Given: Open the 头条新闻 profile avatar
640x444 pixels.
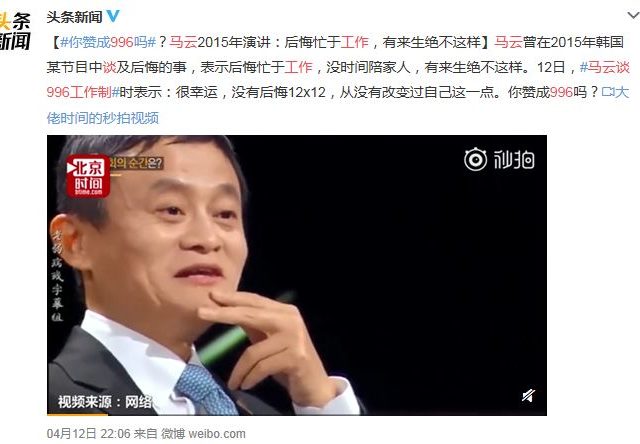Looking at the screenshot, I should coord(15,31).
